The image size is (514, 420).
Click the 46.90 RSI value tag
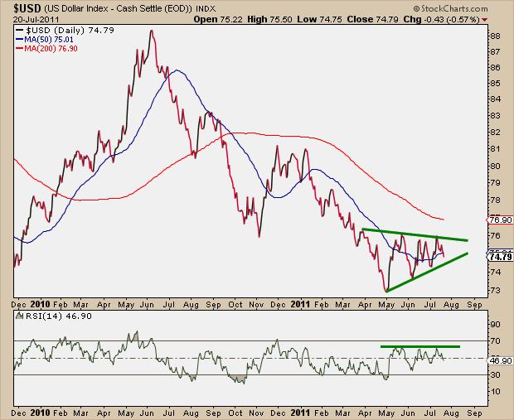[500, 360]
